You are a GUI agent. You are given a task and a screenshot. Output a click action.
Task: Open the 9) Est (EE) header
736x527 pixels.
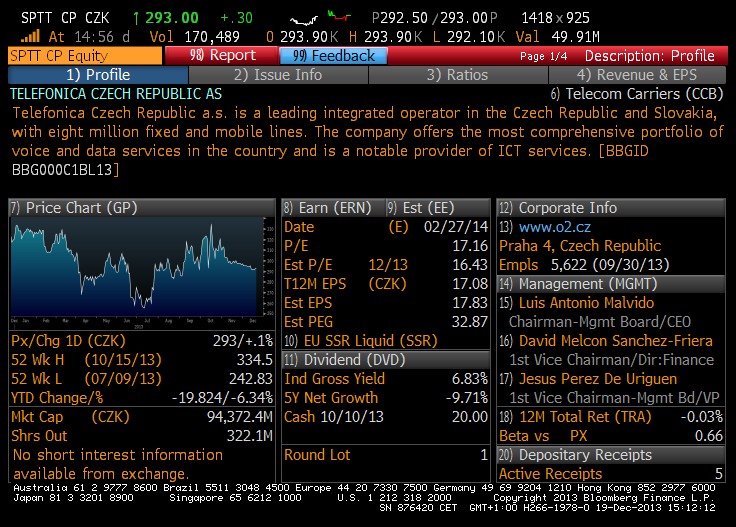437,208
